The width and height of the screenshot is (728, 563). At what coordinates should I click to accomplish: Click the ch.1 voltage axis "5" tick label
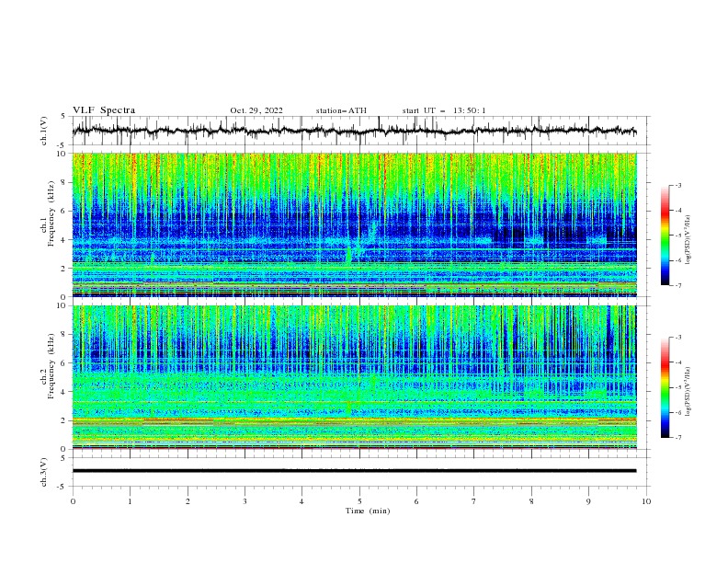(65, 116)
